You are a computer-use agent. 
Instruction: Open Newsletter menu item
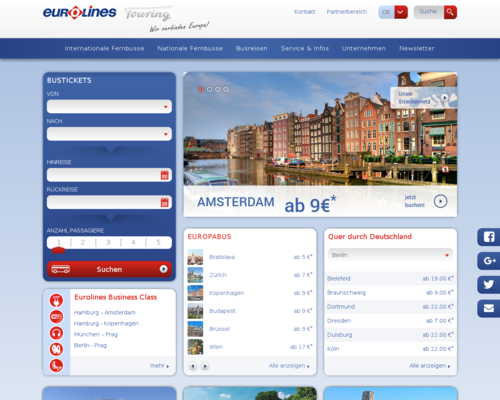point(417,48)
